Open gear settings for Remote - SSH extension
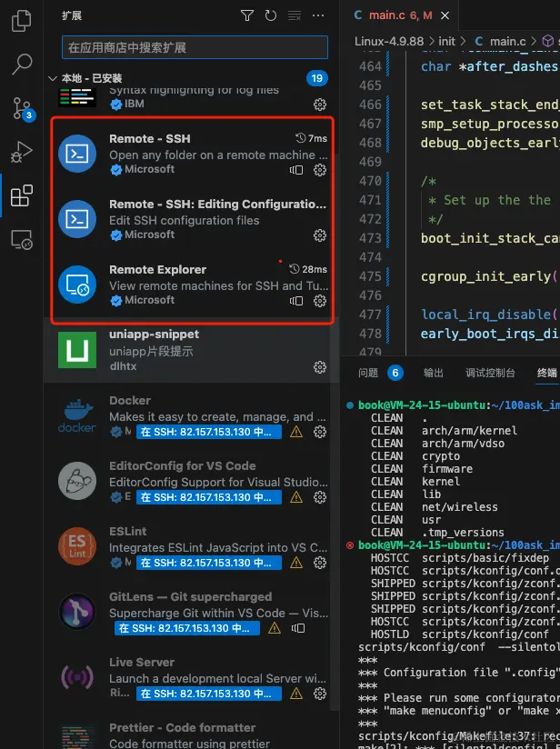Screen dimensions: 560x749 pyautogui.click(x=320, y=170)
